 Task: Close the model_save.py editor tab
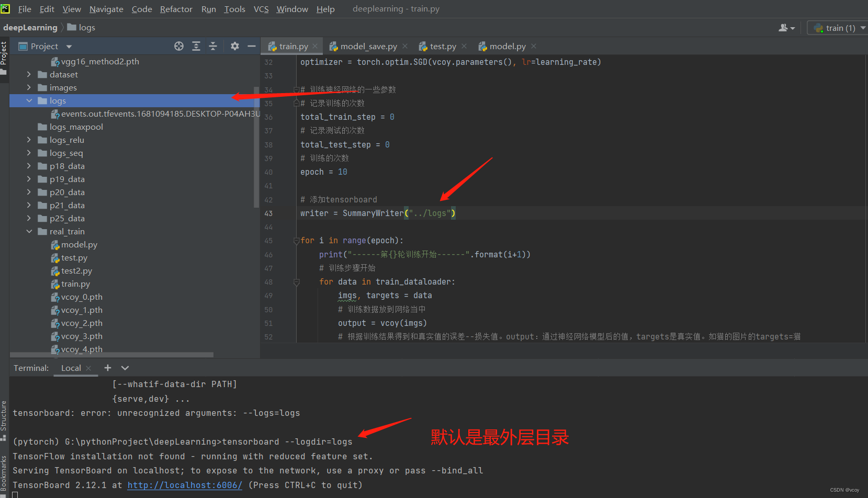pyautogui.click(x=405, y=46)
